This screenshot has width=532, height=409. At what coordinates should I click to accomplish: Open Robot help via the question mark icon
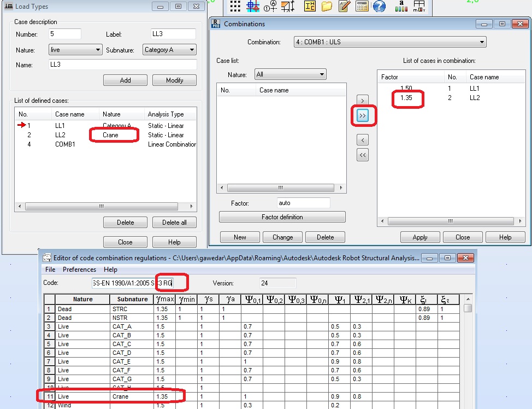pyautogui.click(x=379, y=7)
